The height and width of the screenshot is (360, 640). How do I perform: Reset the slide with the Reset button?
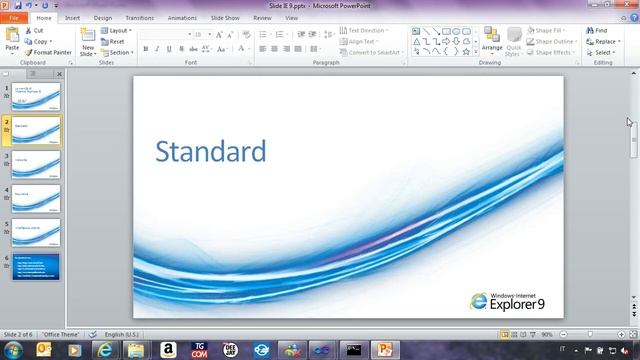[112, 42]
